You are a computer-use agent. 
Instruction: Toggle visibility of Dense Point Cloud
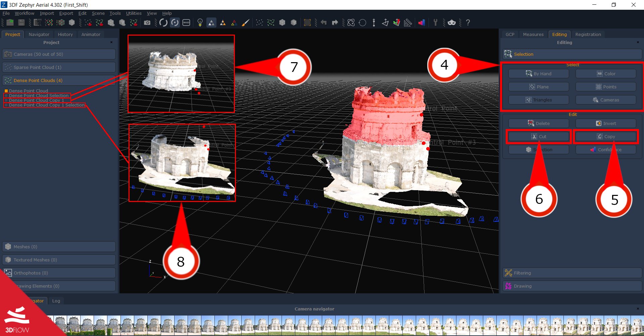(6, 91)
